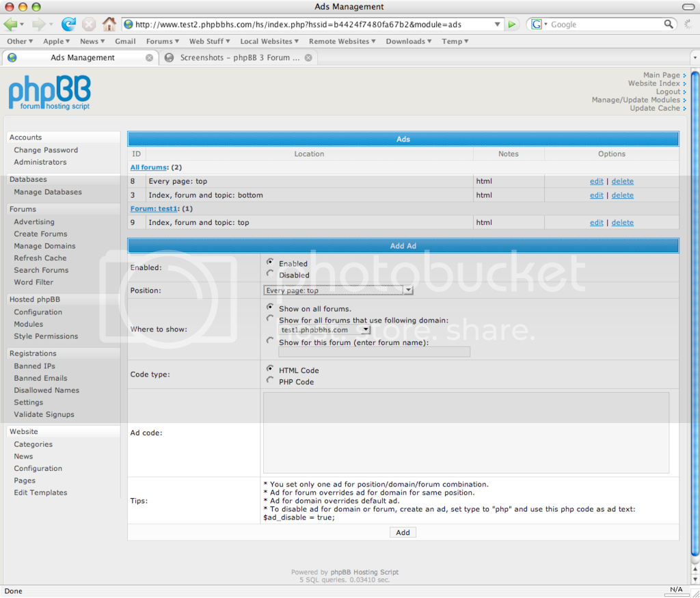700x598 pixels.
Task: Click the Reload page icon
Action: [x=68, y=25]
